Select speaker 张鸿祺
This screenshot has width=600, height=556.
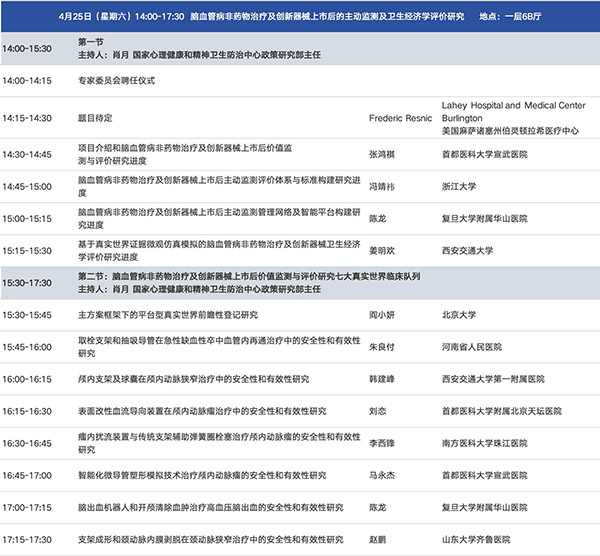(384, 154)
